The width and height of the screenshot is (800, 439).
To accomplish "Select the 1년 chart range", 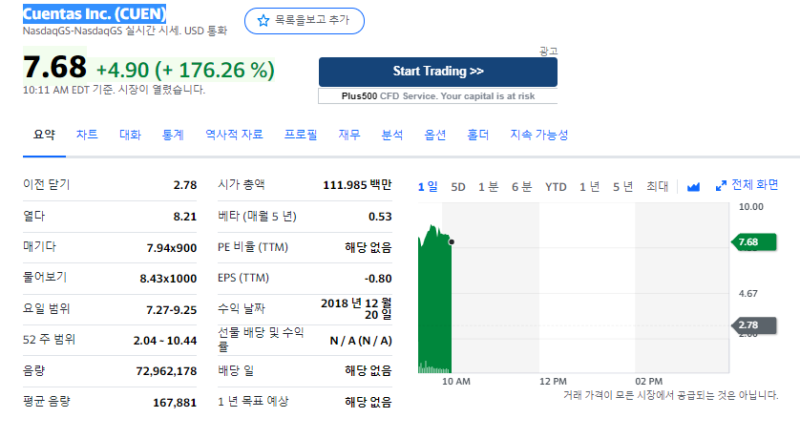I will point(589,187).
